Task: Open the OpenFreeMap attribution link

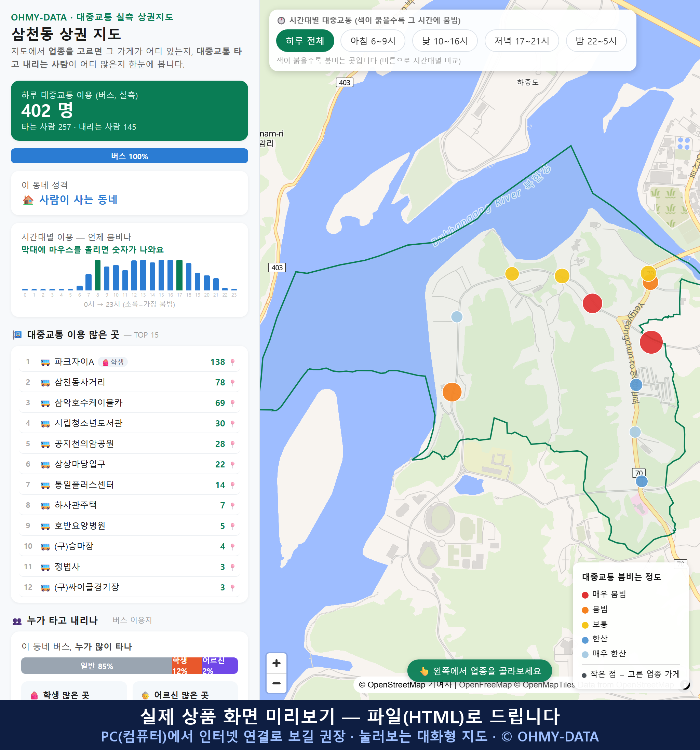Action: (x=485, y=685)
